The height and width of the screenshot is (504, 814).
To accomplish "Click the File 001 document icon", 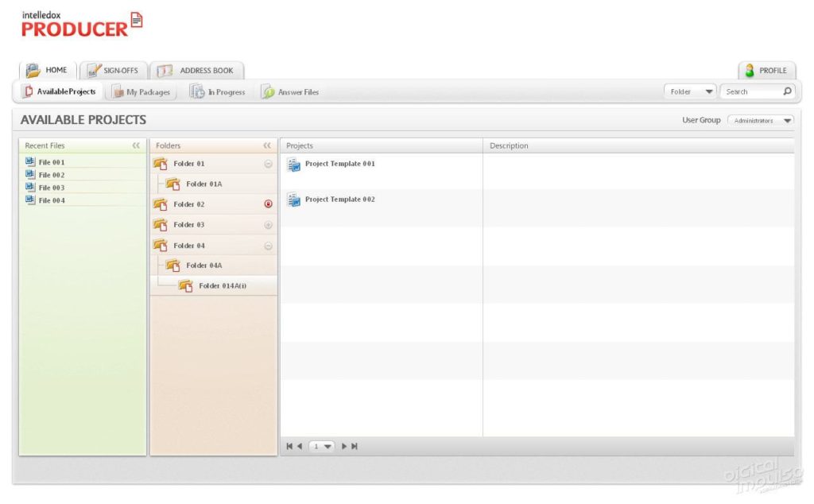I will (x=30, y=161).
